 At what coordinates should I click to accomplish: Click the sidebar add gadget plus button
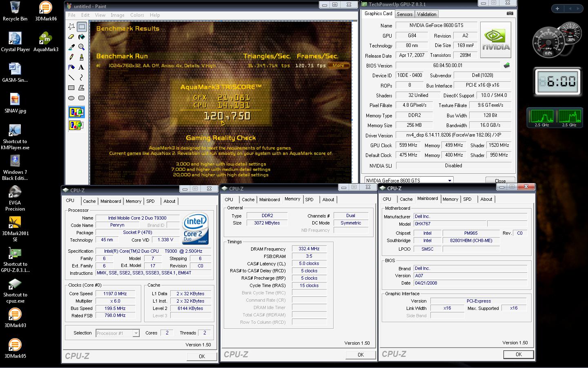tap(557, 9)
